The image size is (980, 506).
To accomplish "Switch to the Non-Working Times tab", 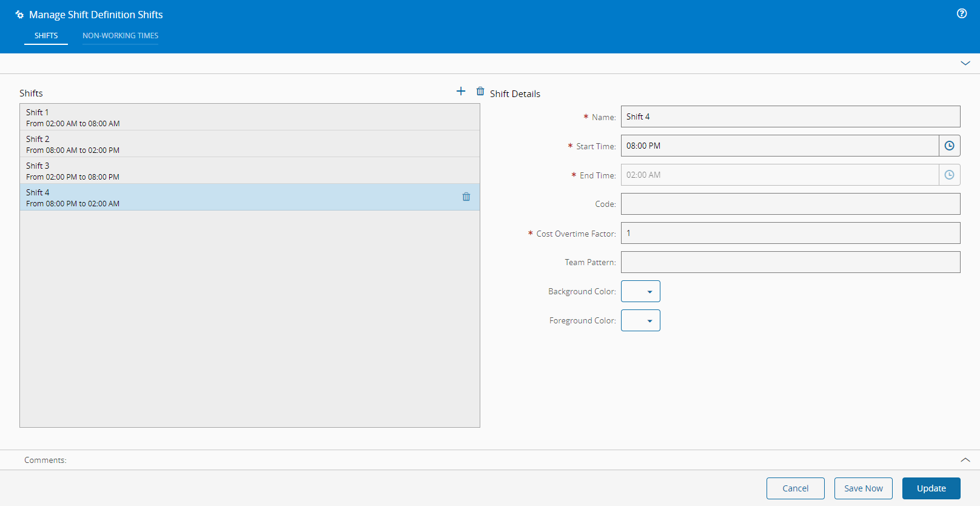I will click(x=120, y=36).
